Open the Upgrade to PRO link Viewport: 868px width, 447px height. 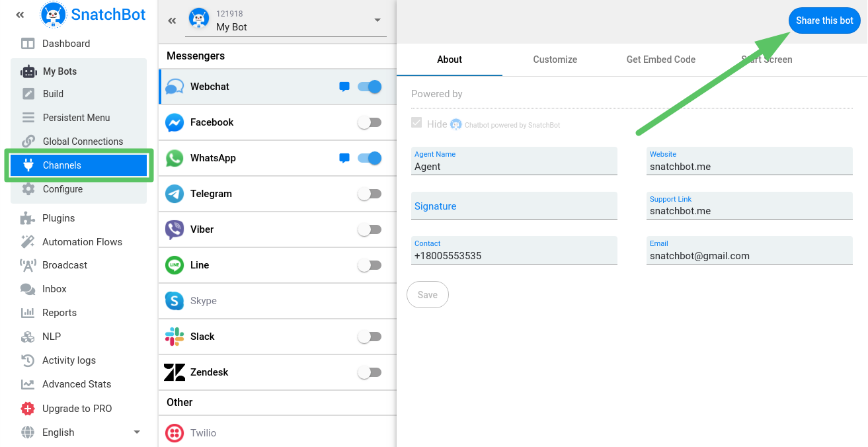pyautogui.click(x=77, y=409)
